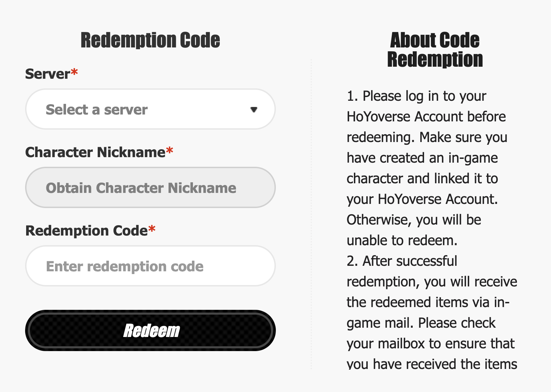The width and height of the screenshot is (551, 392).
Task: Click the Enter redemption code input box
Action: [150, 266]
